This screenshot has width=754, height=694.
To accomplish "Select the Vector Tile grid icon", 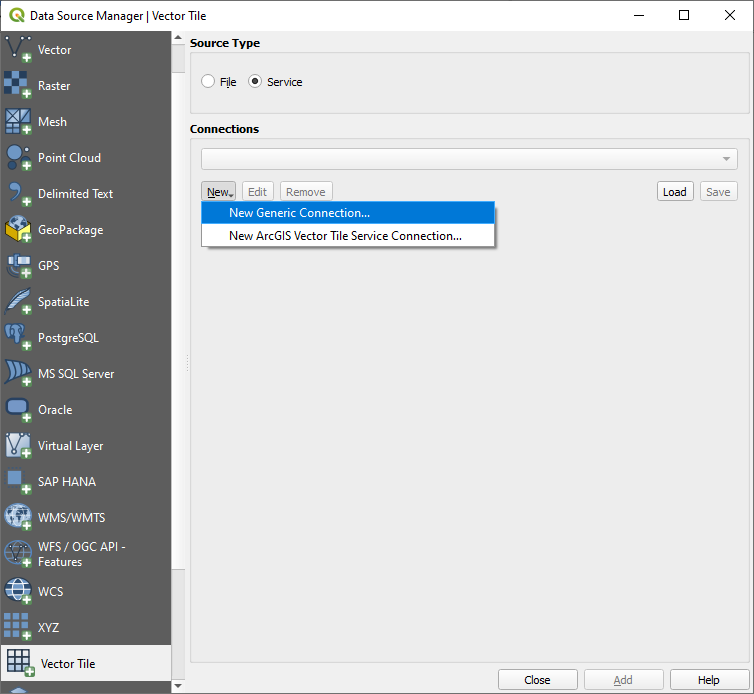I will (20, 663).
